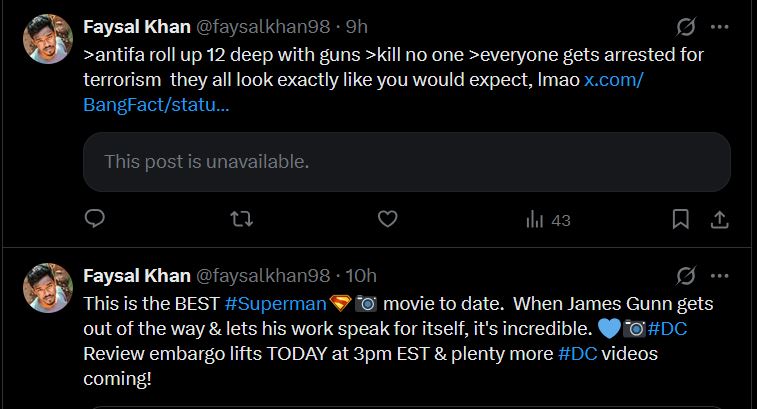Share the first post via upload icon
The image size is (757, 409).
719,220
